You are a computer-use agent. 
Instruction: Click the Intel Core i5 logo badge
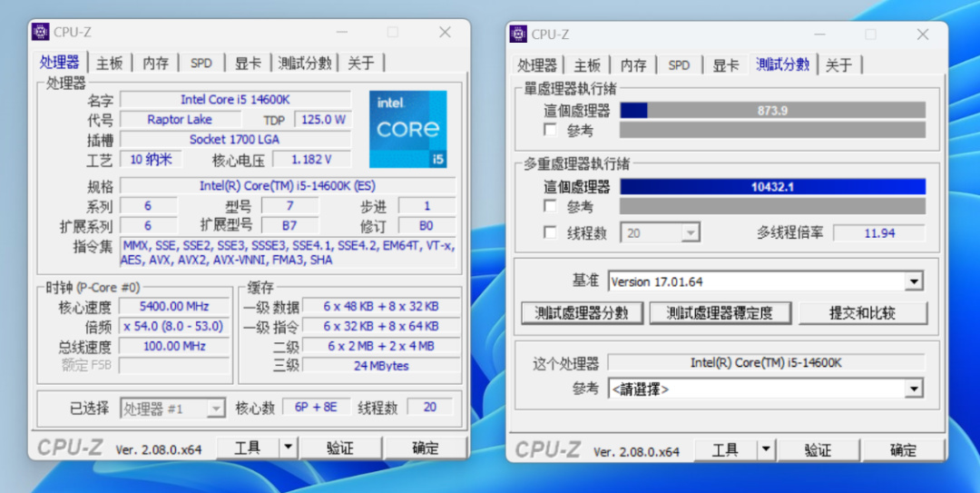408,129
